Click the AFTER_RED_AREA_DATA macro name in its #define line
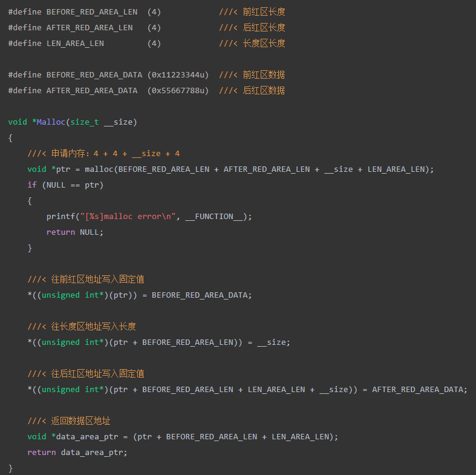The width and height of the screenshot is (476, 475). pos(92,91)
